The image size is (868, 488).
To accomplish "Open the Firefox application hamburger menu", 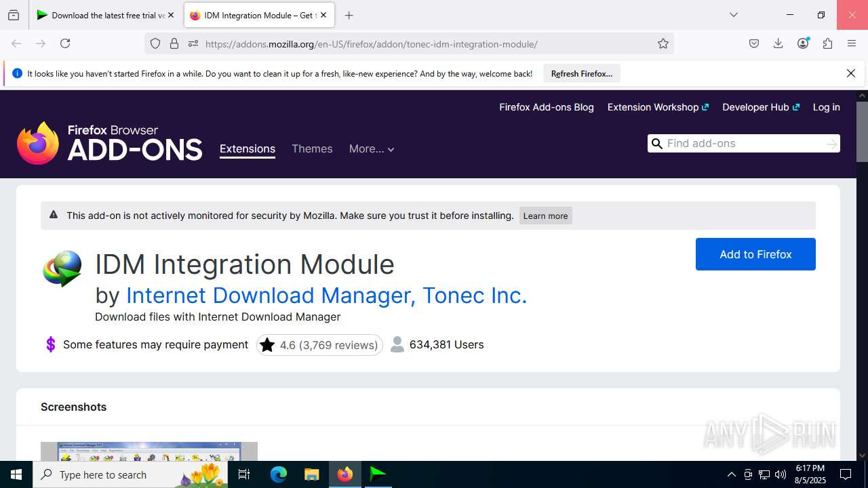I will (x=852, y=43).
